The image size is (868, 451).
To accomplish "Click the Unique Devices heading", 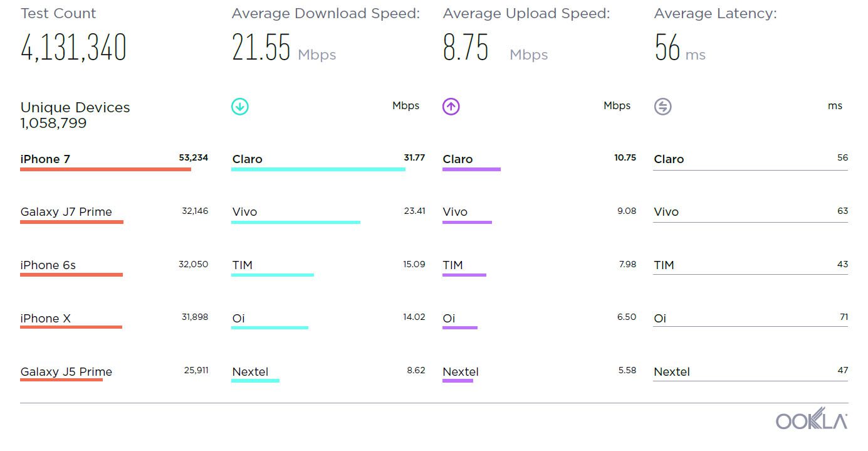I will click(75, 107).
